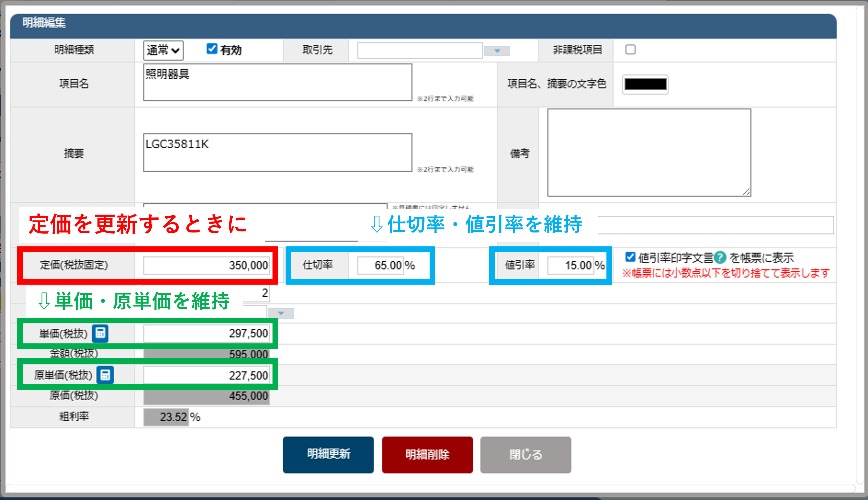Click the 定価(税抜固定) field with 350,000
Image resolution: width=868 pixels, height=500 pixels.
pyautogui.click(x=206, y=265)
